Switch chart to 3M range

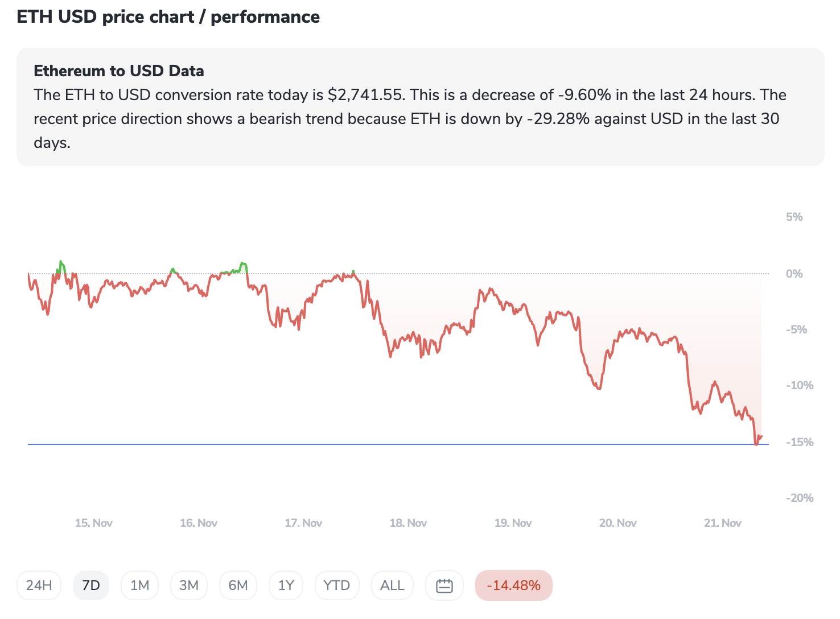(x=189, y=585)
